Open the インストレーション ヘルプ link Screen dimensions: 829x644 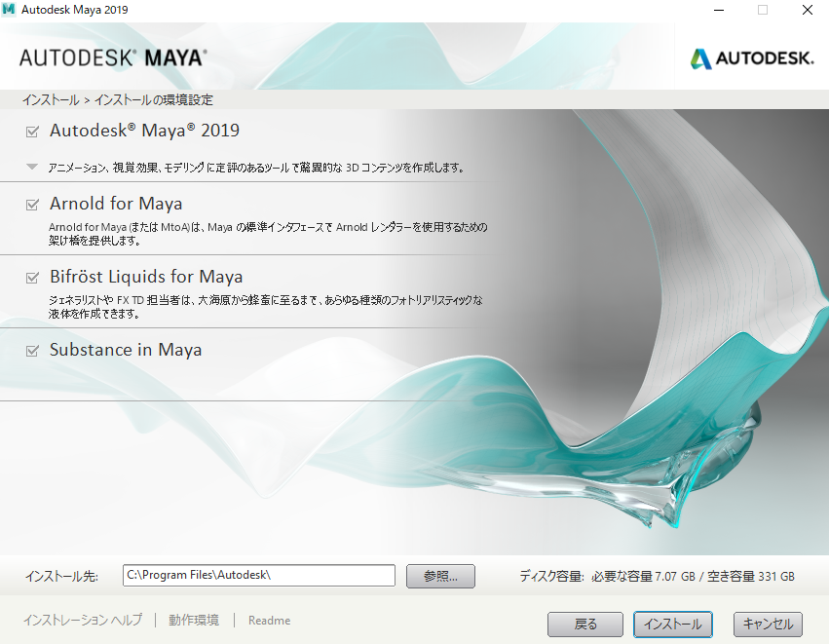(83, 620)
